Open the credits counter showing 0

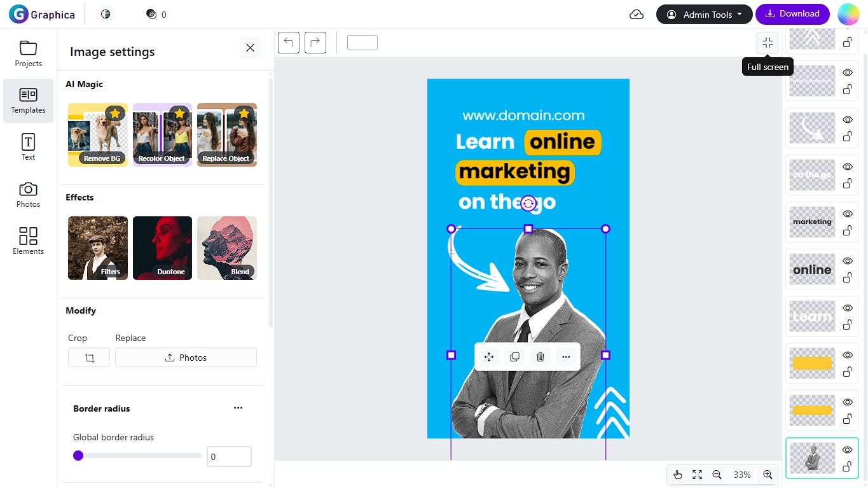[156, 14]
